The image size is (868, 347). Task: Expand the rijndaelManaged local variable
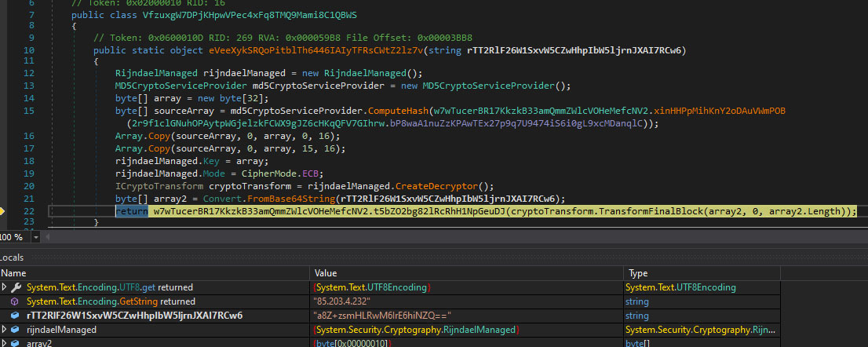[5, 330]
